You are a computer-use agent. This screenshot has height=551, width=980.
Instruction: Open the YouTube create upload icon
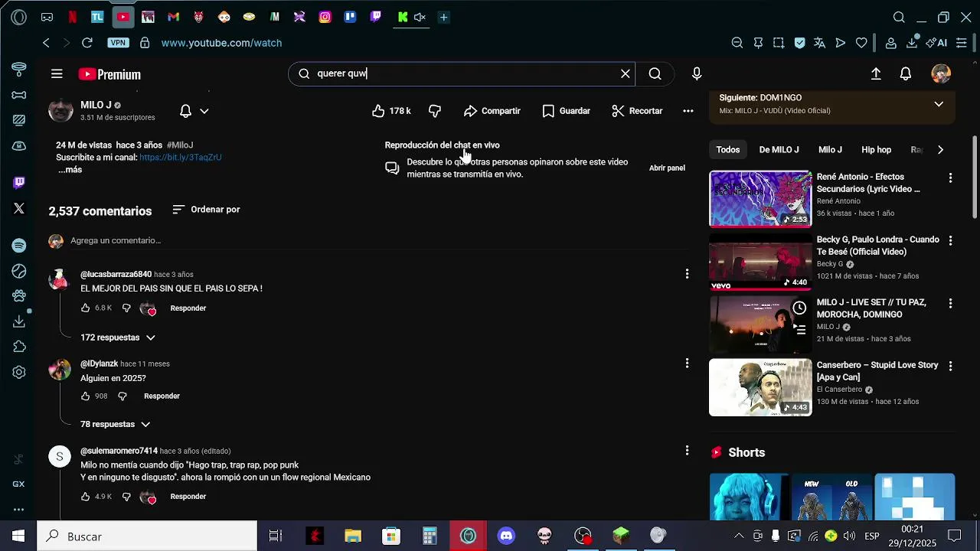tap(876, 73)
